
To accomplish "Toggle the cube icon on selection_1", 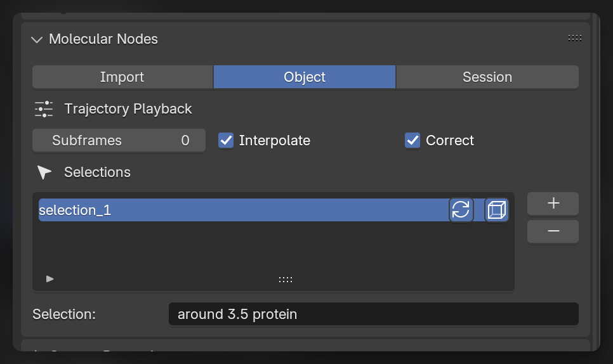I will [497, 210].
